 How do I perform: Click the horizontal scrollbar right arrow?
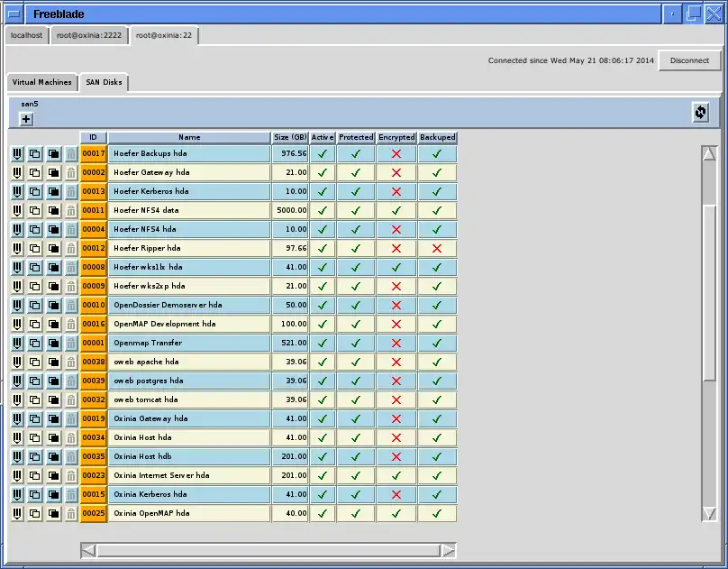pos(448,550)
